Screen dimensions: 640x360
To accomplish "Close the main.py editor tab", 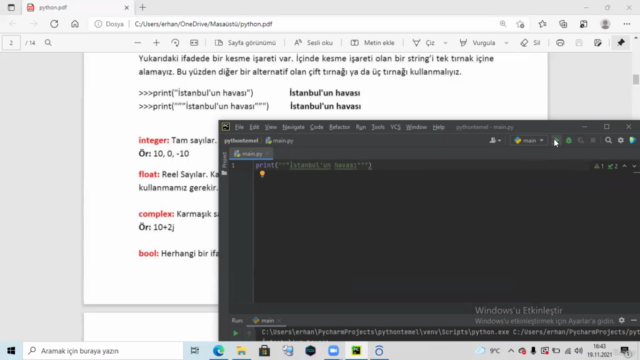I will [267, 154].
